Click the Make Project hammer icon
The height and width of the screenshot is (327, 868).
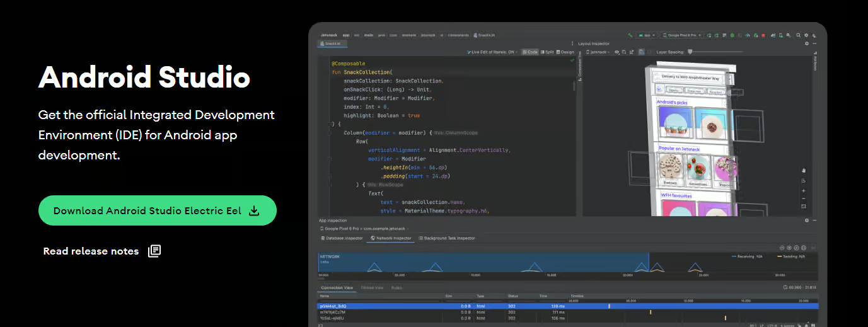(x=630, y=35)
